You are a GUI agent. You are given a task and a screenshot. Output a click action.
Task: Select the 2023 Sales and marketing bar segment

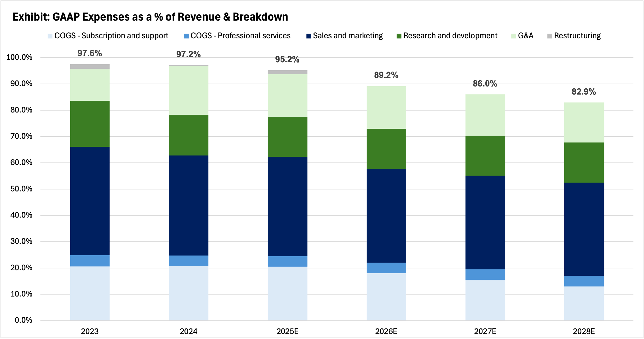90,201
